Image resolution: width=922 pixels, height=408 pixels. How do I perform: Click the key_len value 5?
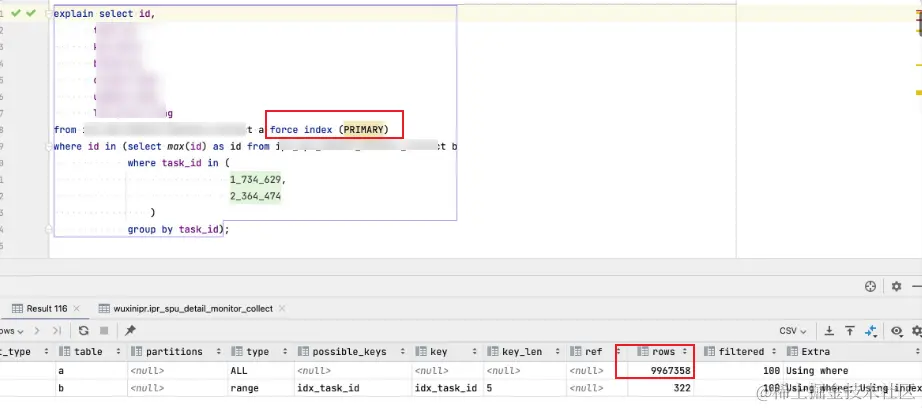[x=488, y=388]
